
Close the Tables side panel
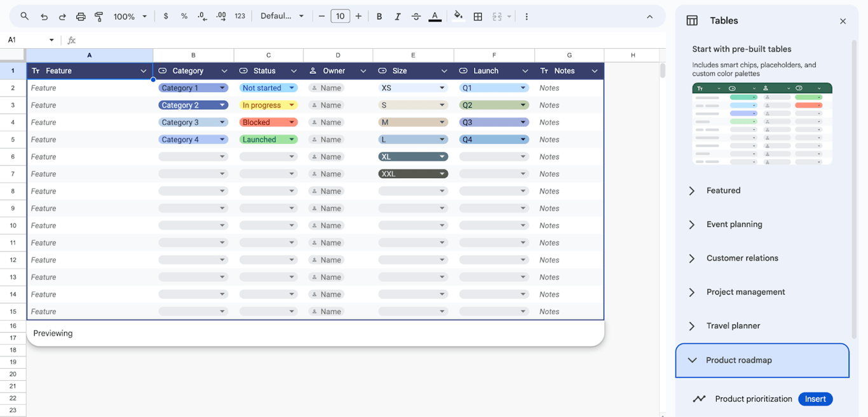(x=843, y=21)
